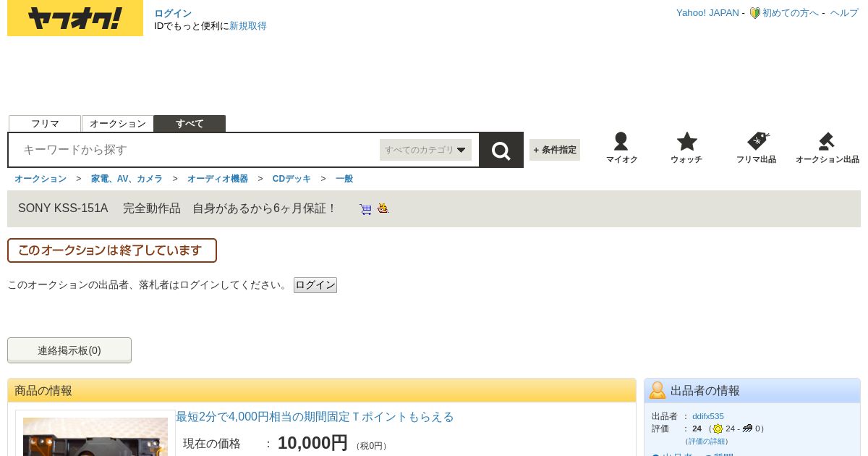Click the + 条件指定 button
This screenshot has width=868, height=456.
point(555,150)
